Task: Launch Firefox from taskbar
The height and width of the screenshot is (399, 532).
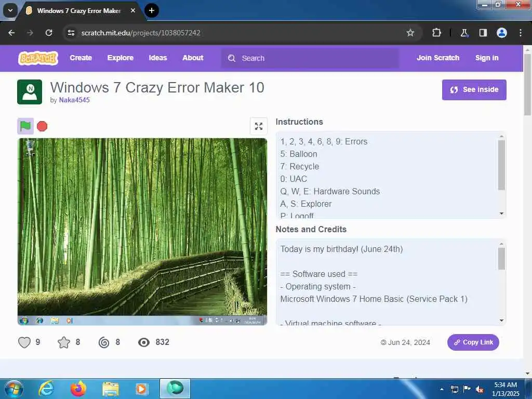Action: [x=78, y=389]
